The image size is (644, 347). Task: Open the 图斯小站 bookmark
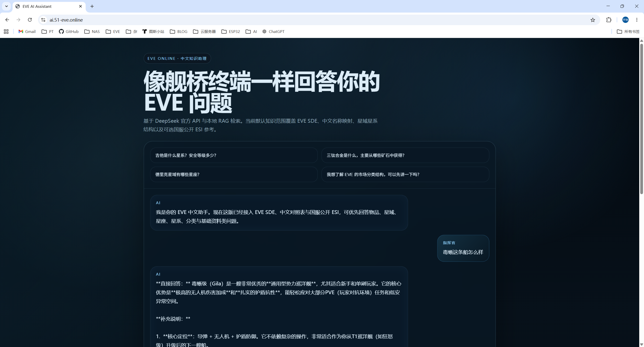tap(153, 31)
